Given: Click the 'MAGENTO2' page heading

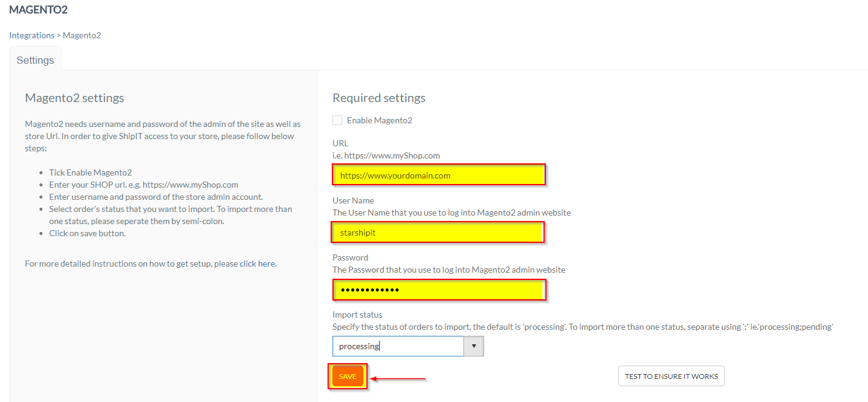Looking at the screenshot, I should click(x=38, y=10).
